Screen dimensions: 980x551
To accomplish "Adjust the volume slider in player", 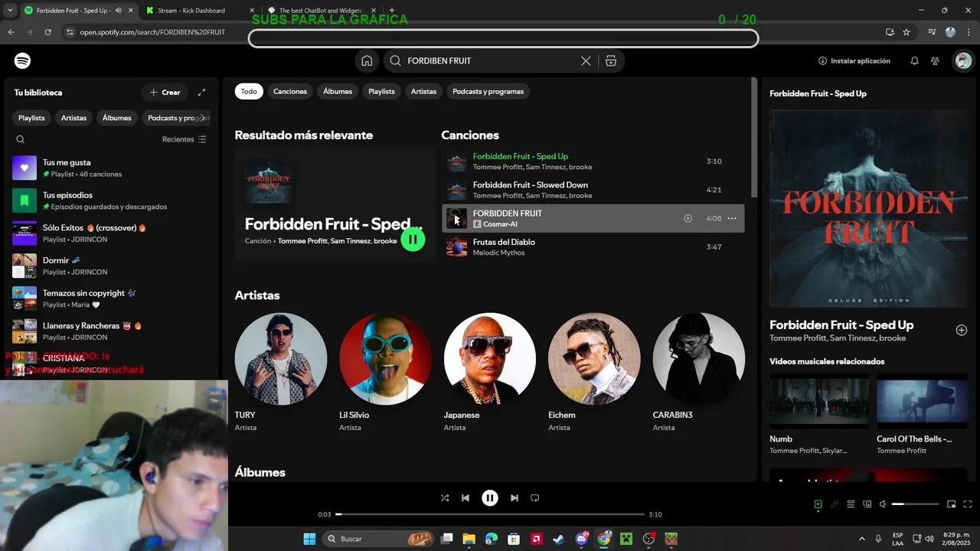I will coord(915,504).
